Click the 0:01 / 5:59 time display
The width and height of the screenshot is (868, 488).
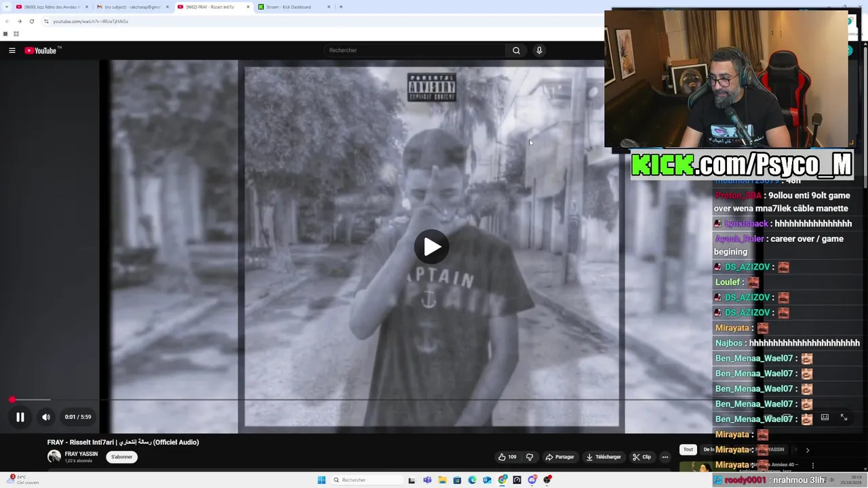[78, 417]
